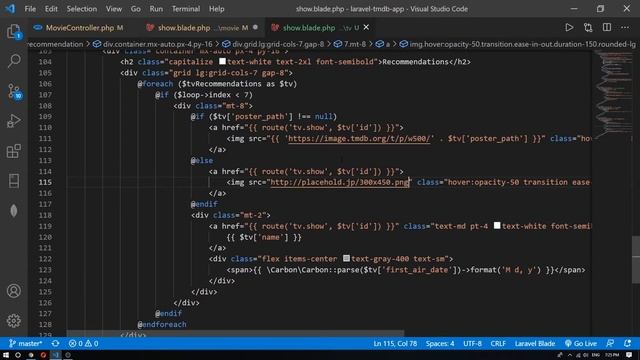Image resolution: width=640 pixels, height=360 pixels.
Task: Expand breadcrumb div.grid.lg:grid-cols-7.gap-8
Action: pyautogui.click(x=273, y=44)
